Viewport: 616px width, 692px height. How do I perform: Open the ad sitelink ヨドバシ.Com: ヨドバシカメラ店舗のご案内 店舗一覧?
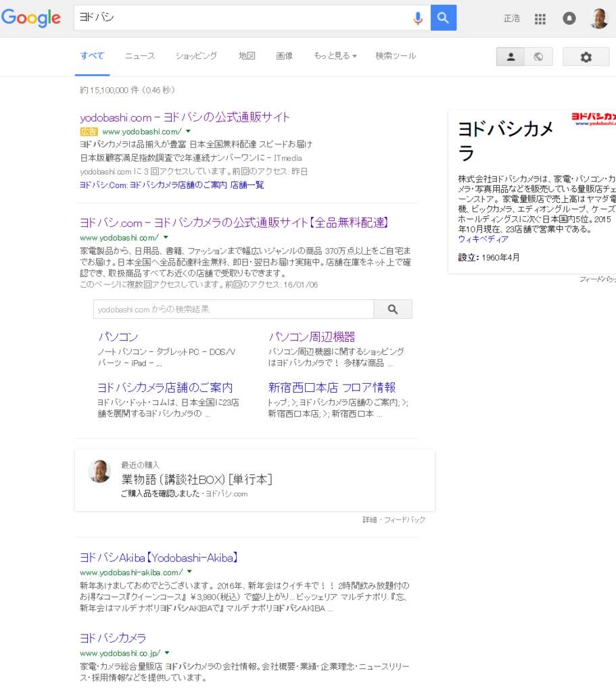pos(172,185)
